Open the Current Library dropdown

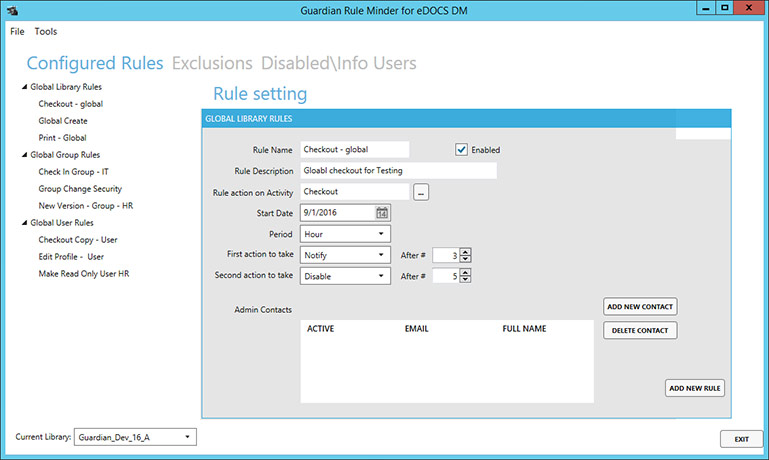tap(135, 437)
